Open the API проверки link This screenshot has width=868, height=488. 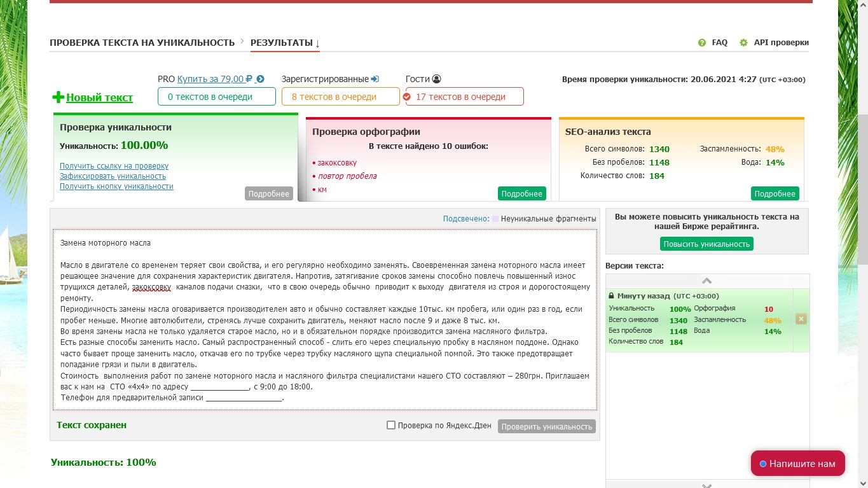782,43
